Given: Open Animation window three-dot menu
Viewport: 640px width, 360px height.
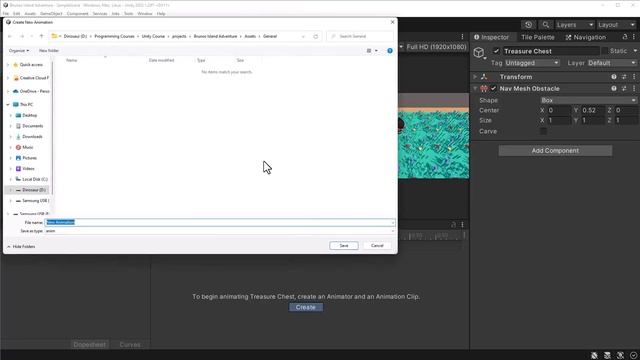Looking at the screenshot, I should click(462, 224).
